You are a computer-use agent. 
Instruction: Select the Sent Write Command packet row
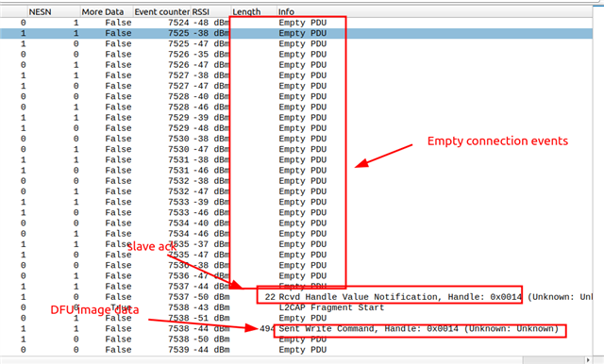click(x=296, y=328)
